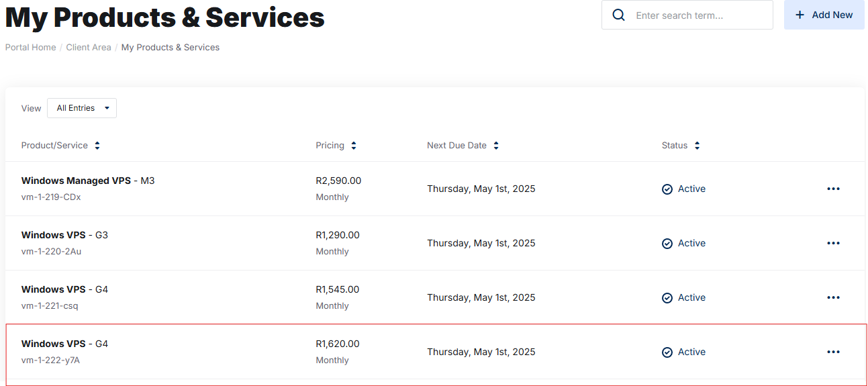
Task: Click Active check icon for vm-1-221-csq
Action: click(667, 298)
